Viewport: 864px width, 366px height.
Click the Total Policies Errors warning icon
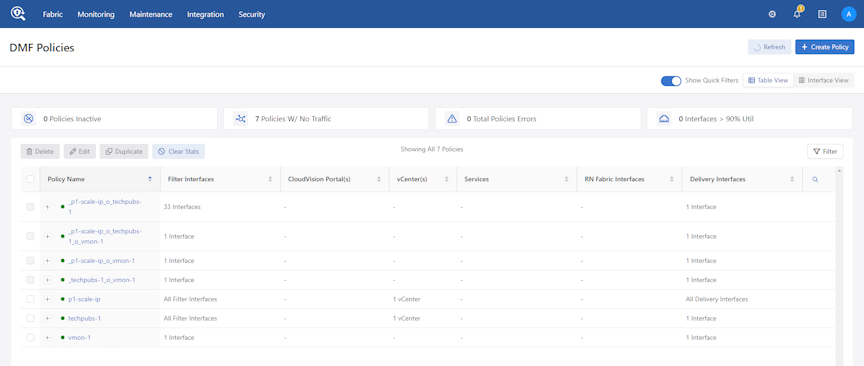(452, 119)
